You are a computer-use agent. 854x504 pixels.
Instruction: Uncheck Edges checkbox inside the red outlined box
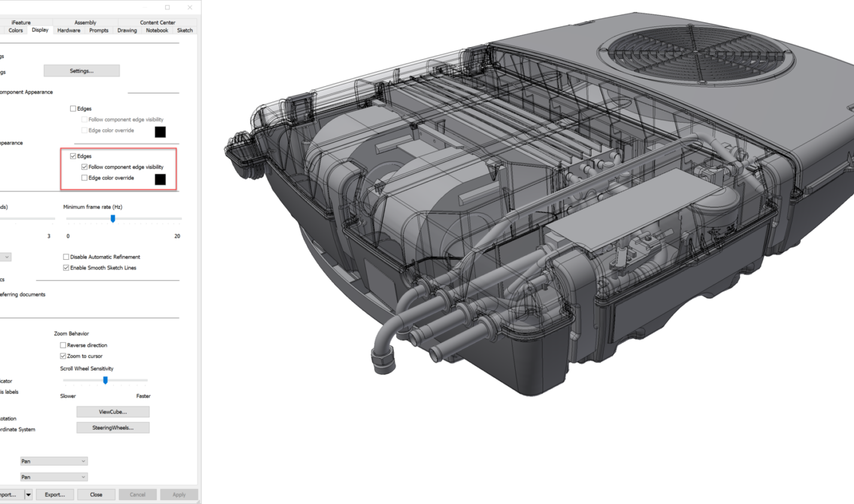[73, 156]
